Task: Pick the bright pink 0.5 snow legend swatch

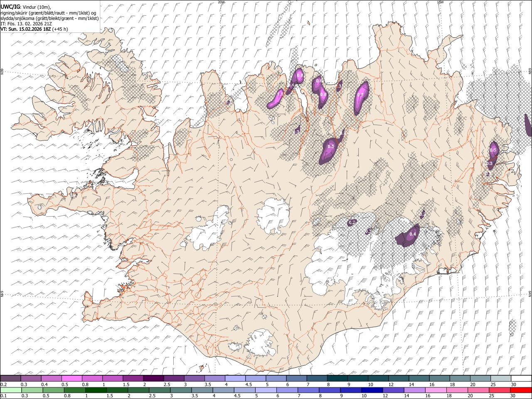Action: pyautogui.click(x=71, y=379)
